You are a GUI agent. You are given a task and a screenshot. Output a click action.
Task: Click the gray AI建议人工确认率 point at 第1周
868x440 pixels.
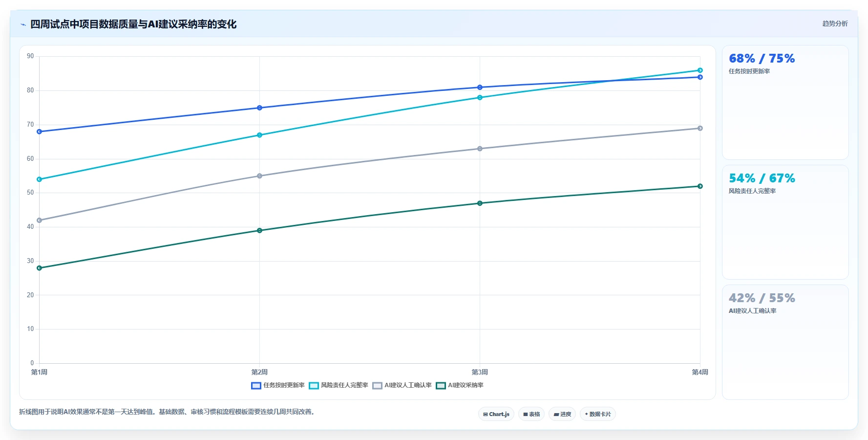tap(40, 220)
